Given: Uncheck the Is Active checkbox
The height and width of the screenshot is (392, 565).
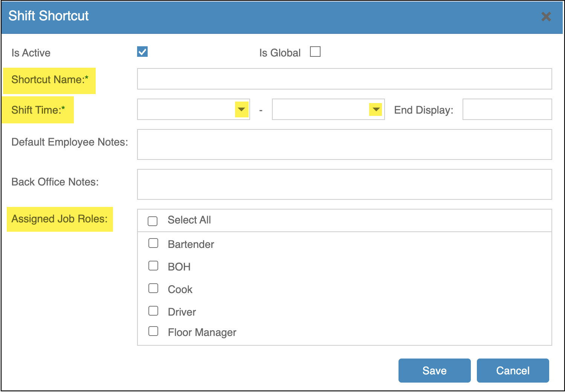Looking at the screenshot, I should click(142, 52).
